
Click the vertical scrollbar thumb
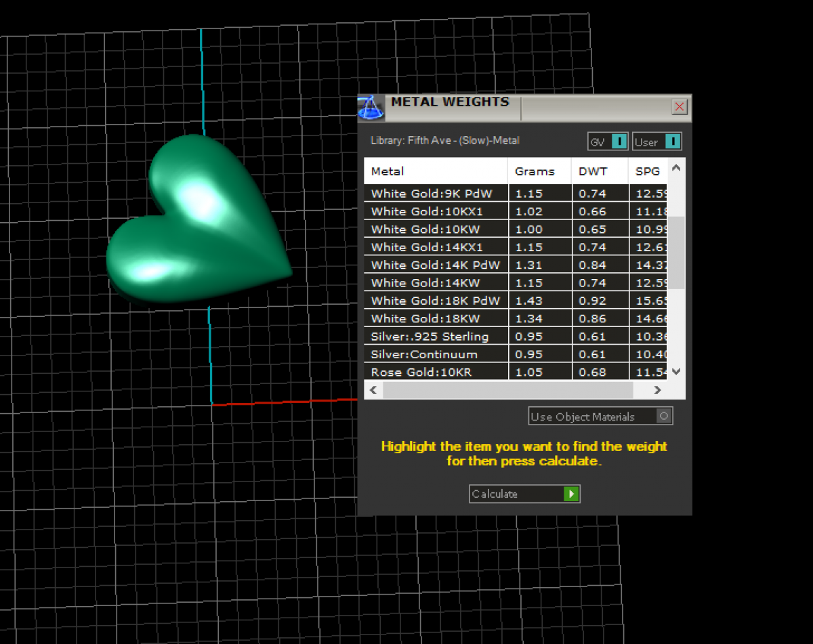(676, 252)
